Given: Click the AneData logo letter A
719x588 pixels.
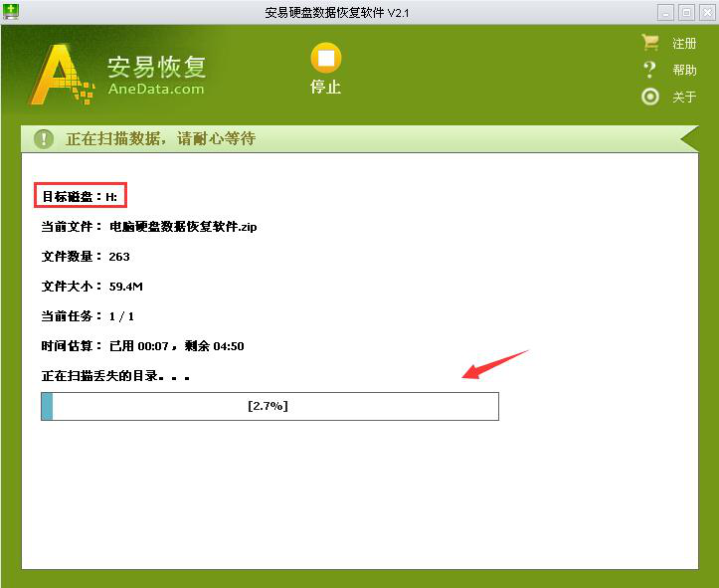Looking at the screenshot, I should (x=62, y=75).
